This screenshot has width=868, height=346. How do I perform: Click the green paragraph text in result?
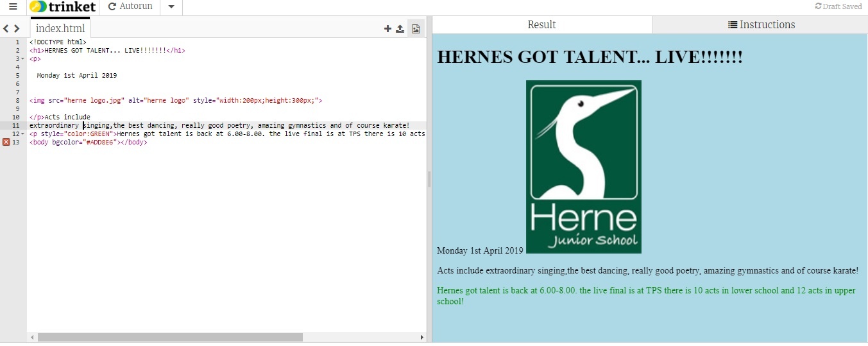tap(646, 295)
